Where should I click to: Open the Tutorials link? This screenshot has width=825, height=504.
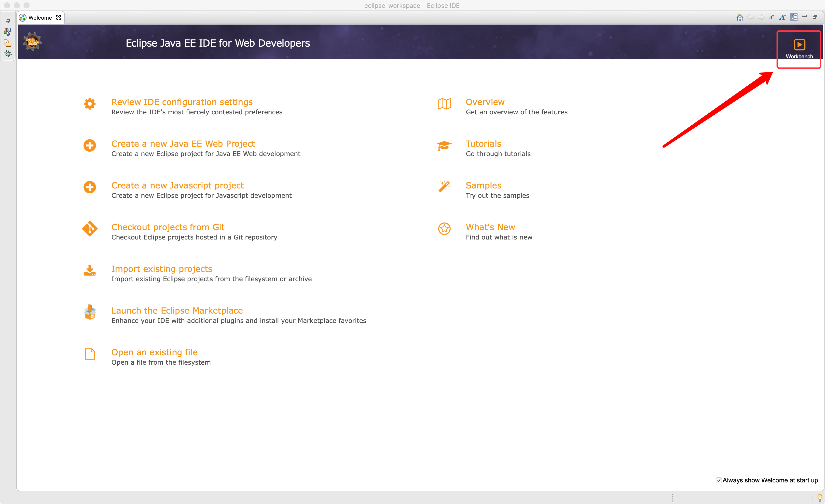[x=483, y=144]
